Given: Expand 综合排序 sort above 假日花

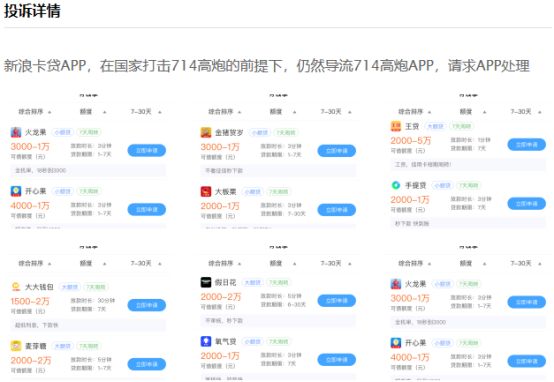Looking at the screenshot, I should point(225,263).
